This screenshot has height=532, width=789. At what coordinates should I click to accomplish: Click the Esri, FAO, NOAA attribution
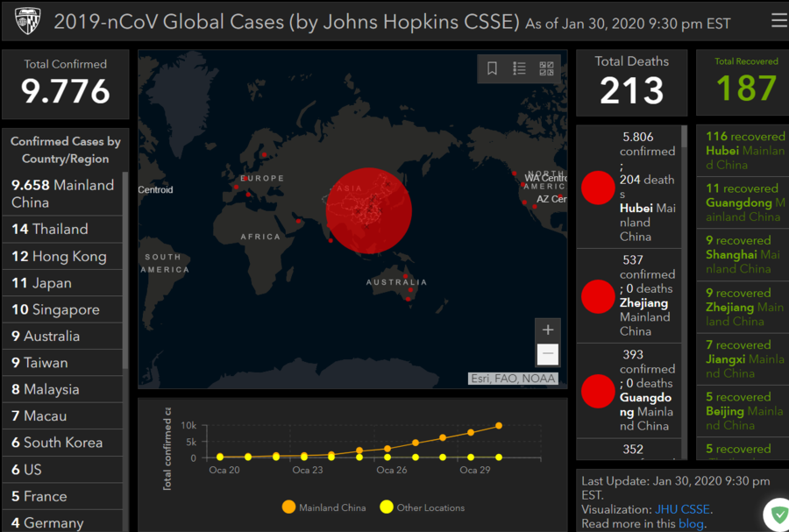(x=513, y=378)
